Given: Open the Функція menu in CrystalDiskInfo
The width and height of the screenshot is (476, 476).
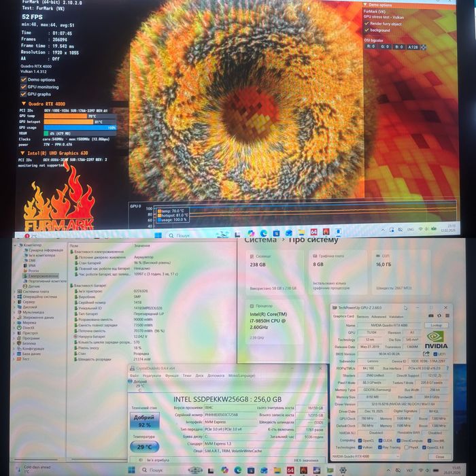Looking at the screenshot, I should [x=172, y=375].
